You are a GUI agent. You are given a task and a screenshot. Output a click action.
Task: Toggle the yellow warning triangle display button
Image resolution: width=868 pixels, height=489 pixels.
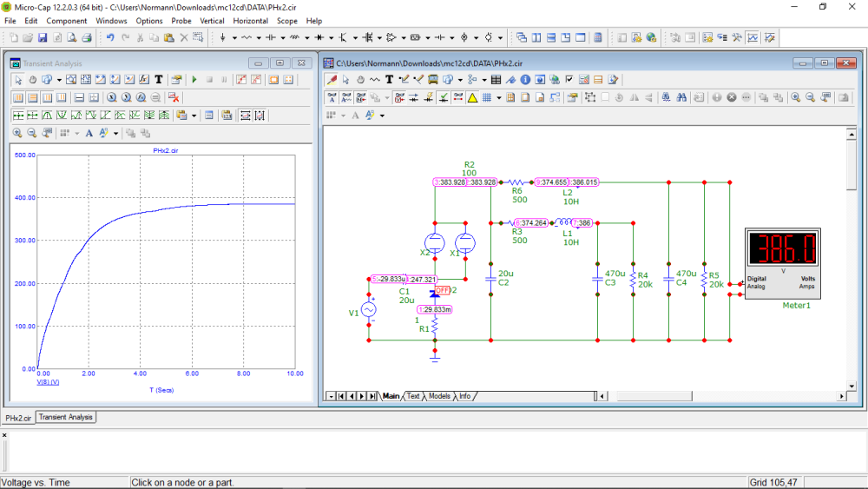coord(472,97)
